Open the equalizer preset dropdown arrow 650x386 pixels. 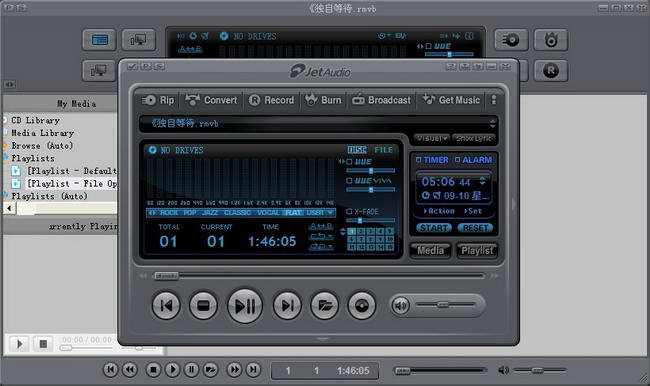coord(330,213)
